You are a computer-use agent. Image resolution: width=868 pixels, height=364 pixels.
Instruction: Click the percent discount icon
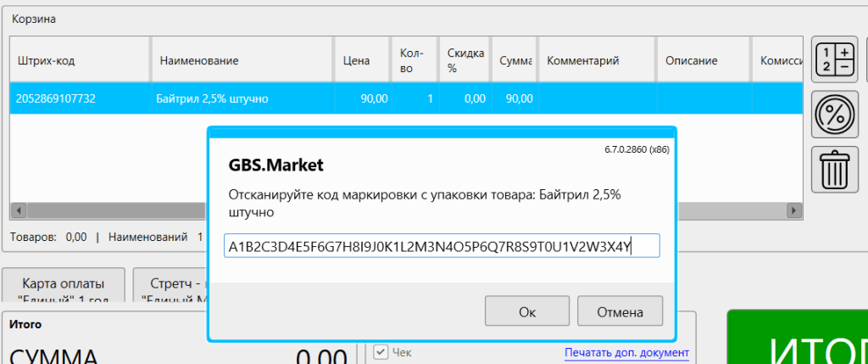(834, 115)
